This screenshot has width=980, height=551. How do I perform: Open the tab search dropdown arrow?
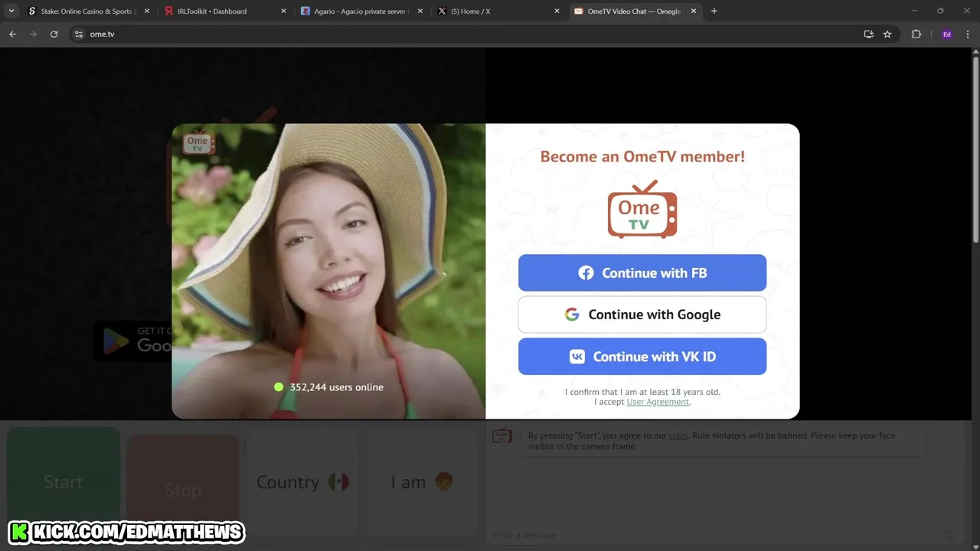point(11,11)
